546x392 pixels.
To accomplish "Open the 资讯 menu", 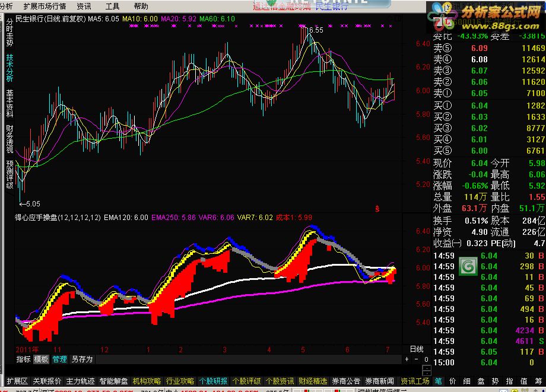I will 84,7.
